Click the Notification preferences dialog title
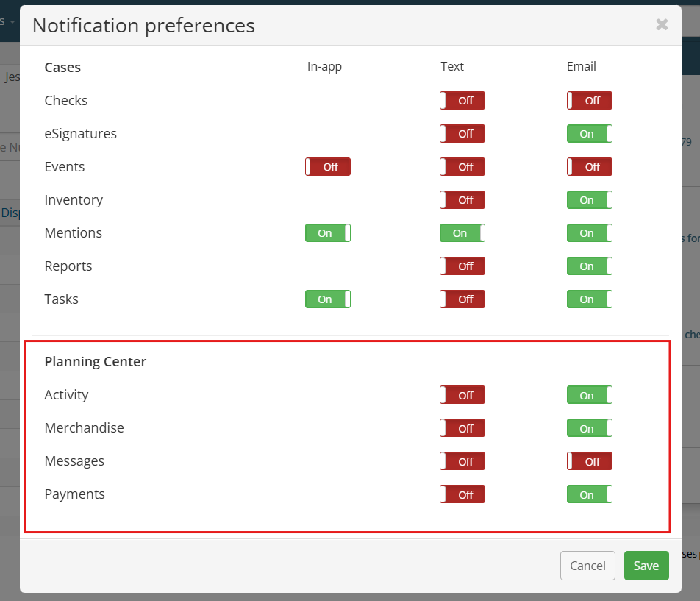 click(x=143, y=26)
